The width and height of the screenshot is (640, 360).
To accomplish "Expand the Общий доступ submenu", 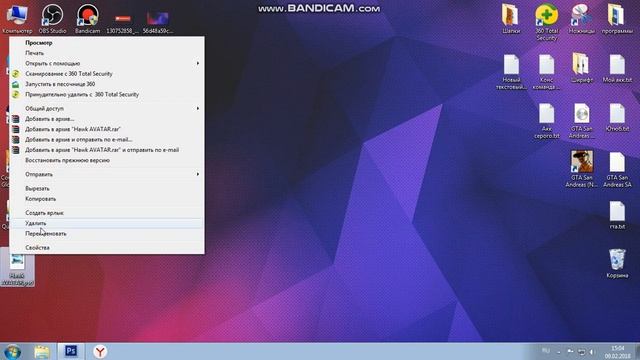I will tap(107, 109).
